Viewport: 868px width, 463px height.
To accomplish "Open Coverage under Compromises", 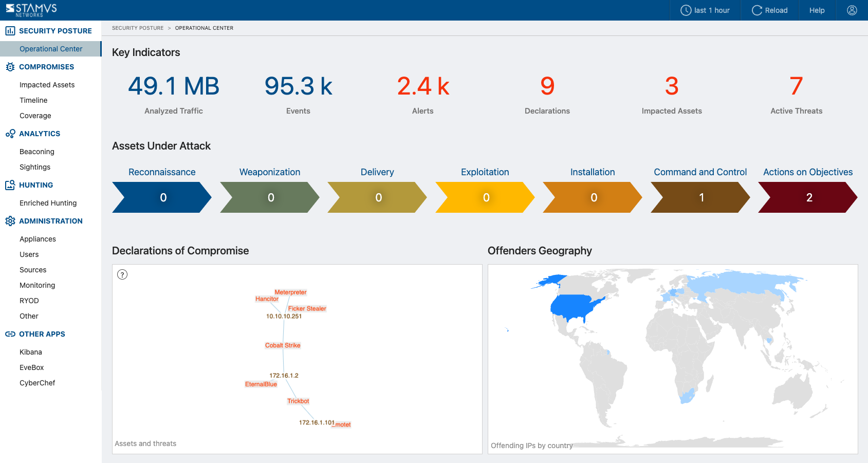I will pos(35,116).
